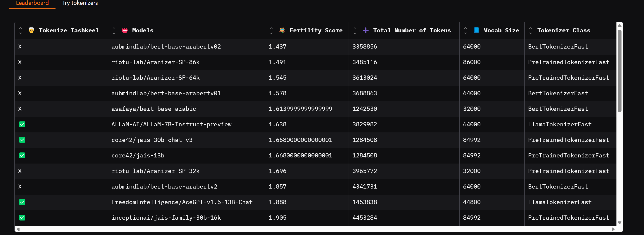Click the X mark in Aranizer-SP-64k row
644x235 pixels.
[x=20, y=78]
